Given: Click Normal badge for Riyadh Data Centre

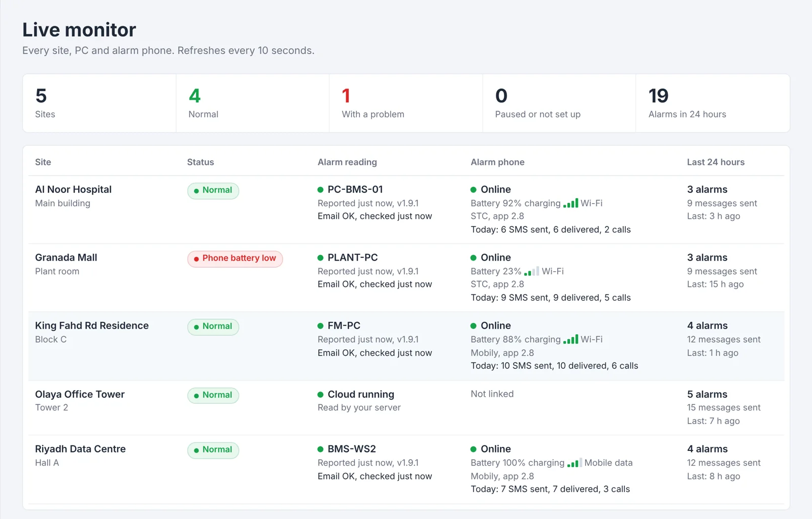Looking at the screenshot, I should point(213,450).
